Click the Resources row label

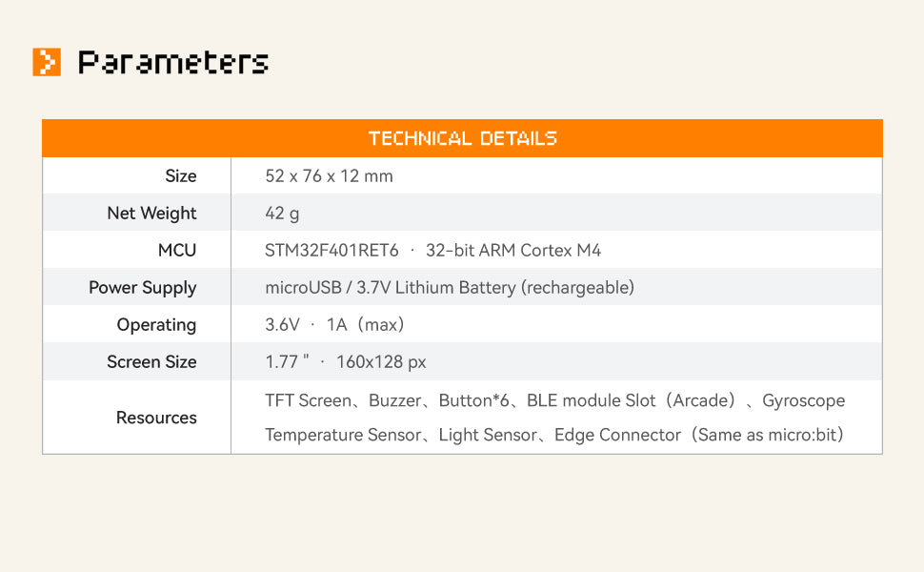click(x=156, y=418)
